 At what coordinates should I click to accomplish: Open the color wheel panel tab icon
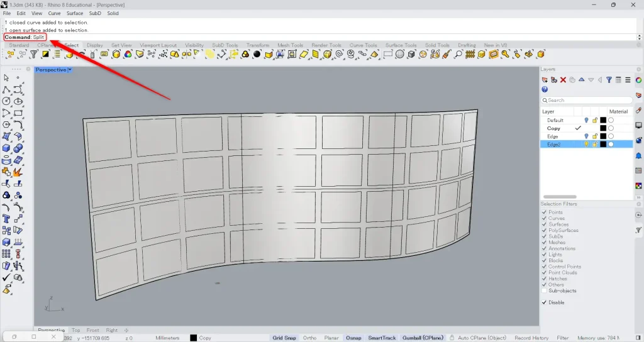click(639, 80)
